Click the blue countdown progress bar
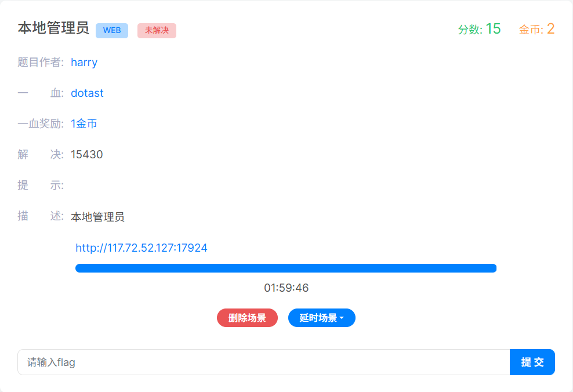 tap(286, 268)
